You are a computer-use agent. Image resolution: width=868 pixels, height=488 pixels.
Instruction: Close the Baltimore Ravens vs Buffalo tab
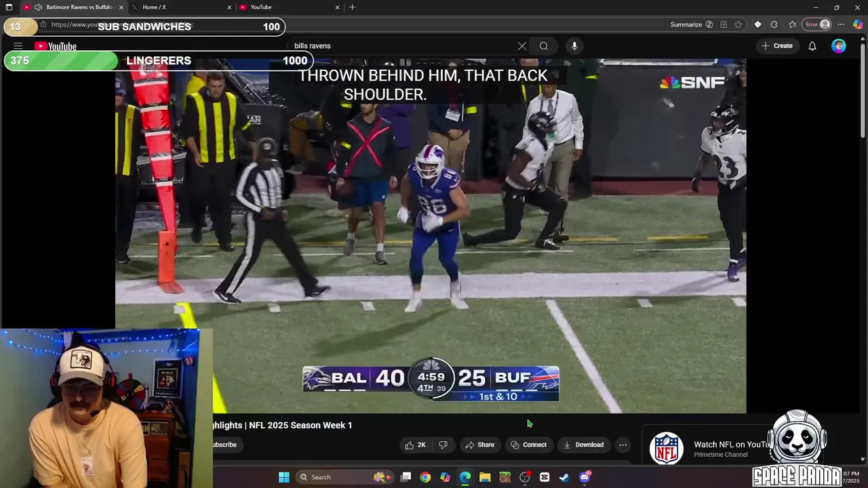click(x=121, y=7)
